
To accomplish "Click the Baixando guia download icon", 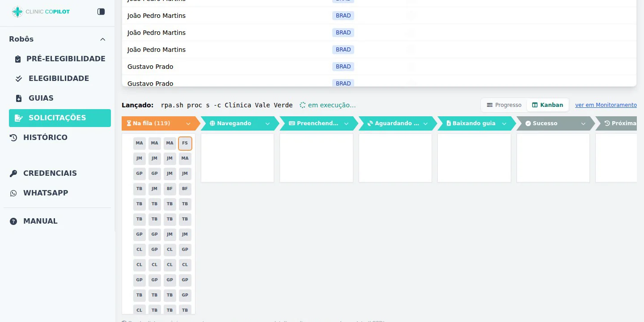I will coord(449,123).
